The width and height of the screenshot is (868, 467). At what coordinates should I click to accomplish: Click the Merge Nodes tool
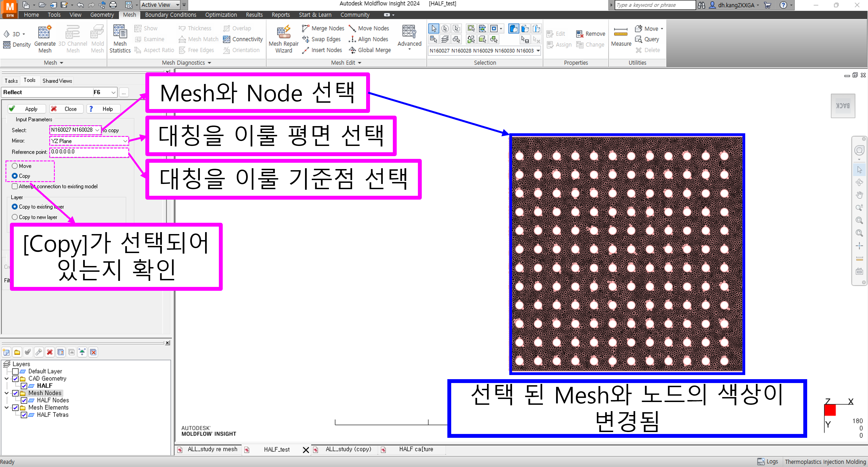tap(323, 28)
